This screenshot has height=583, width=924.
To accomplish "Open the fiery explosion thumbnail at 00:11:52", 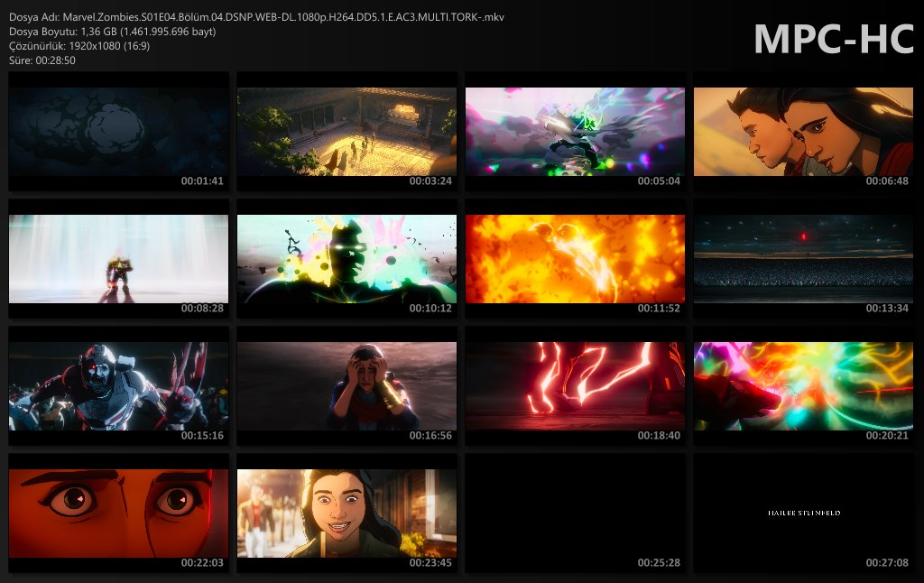I will coord(575,258).
